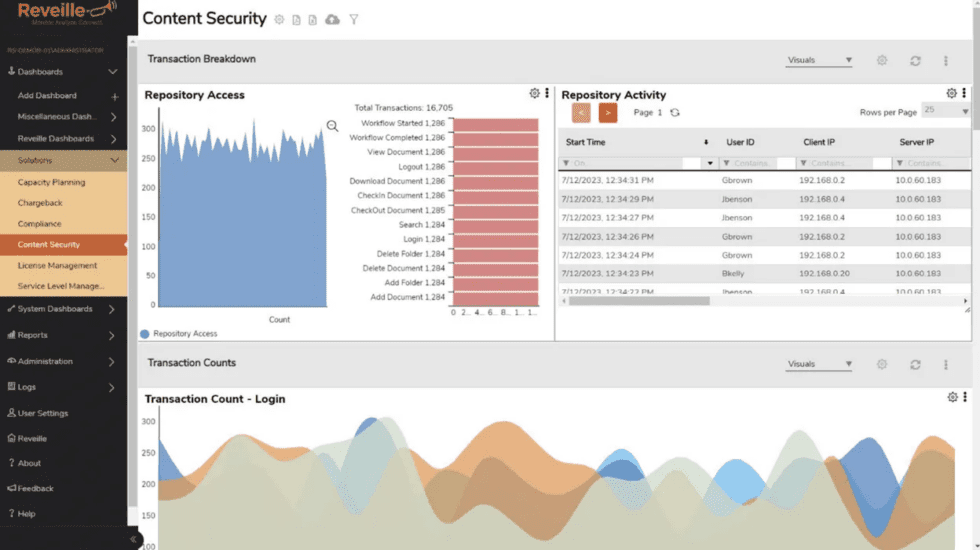The image size is (980, 550).
Task: Go to next page in Repository Activity
Action: [608, 113]
